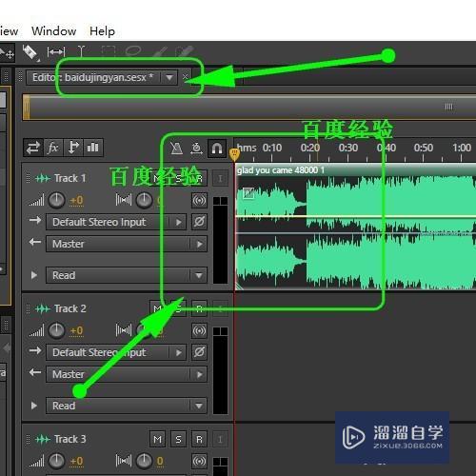Click Track 2 input arrow icon
This screenshot has width=476, height=476.
35,350
